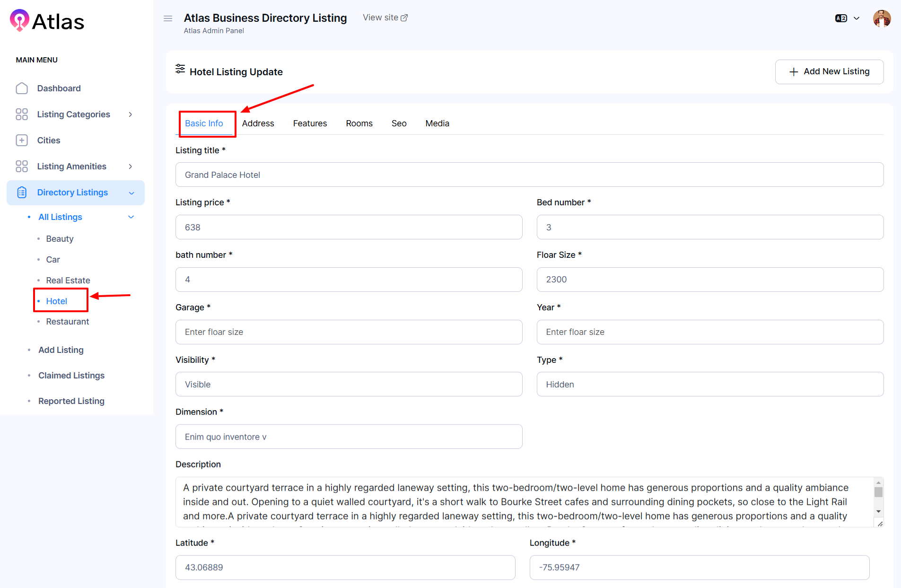The width and height of the screenshot is (901, 588).
Task: Open the language translation switcher icon
Action: click(x=841, y=18)
